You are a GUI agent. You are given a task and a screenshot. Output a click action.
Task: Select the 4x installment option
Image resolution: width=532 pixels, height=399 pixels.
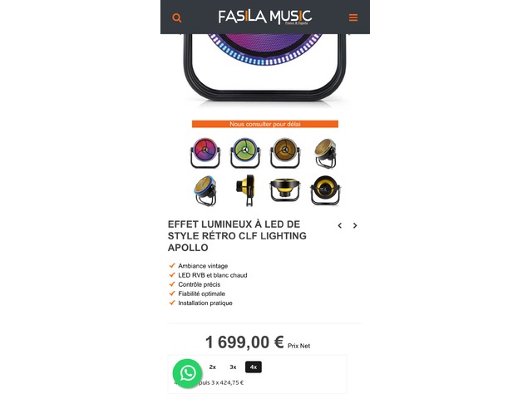254,367
